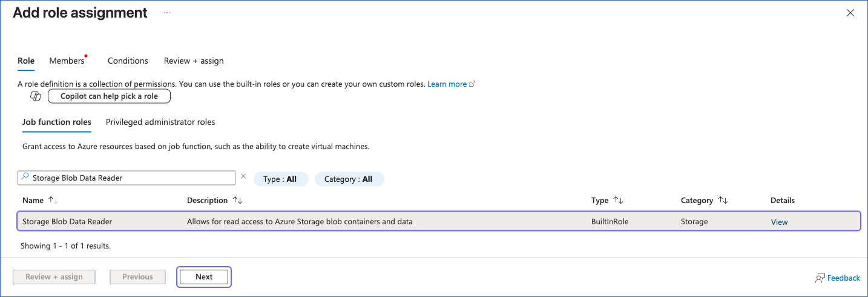Select the Job function roles tab
The image size is (868, 297).
pos(57,122)
